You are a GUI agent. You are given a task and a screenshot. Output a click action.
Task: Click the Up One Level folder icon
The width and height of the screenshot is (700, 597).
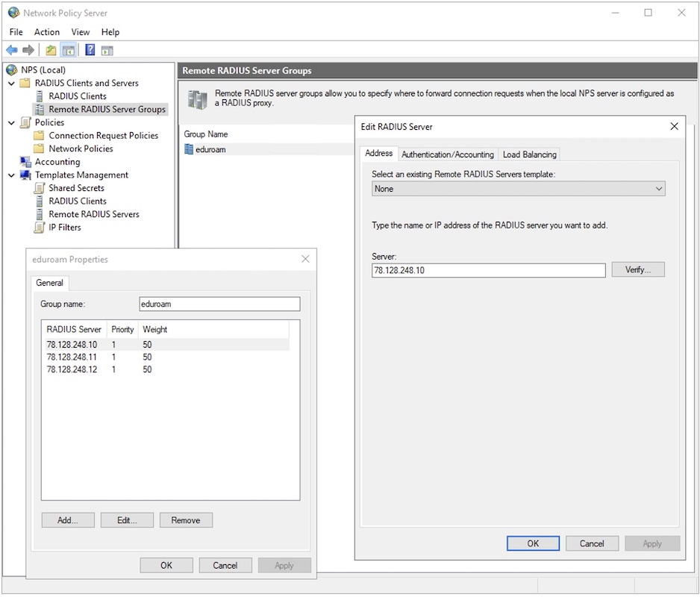point(51,50)
